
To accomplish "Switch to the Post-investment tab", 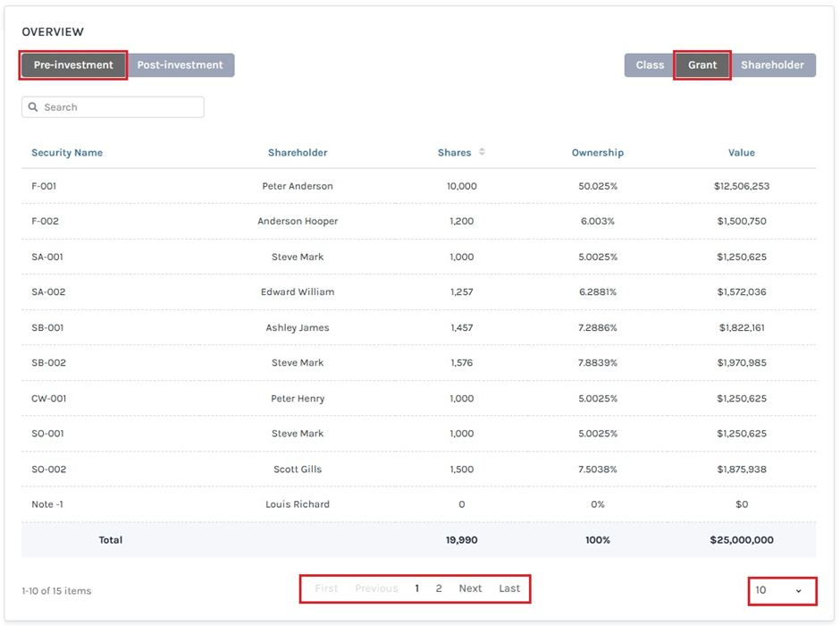I will [180, 65].
